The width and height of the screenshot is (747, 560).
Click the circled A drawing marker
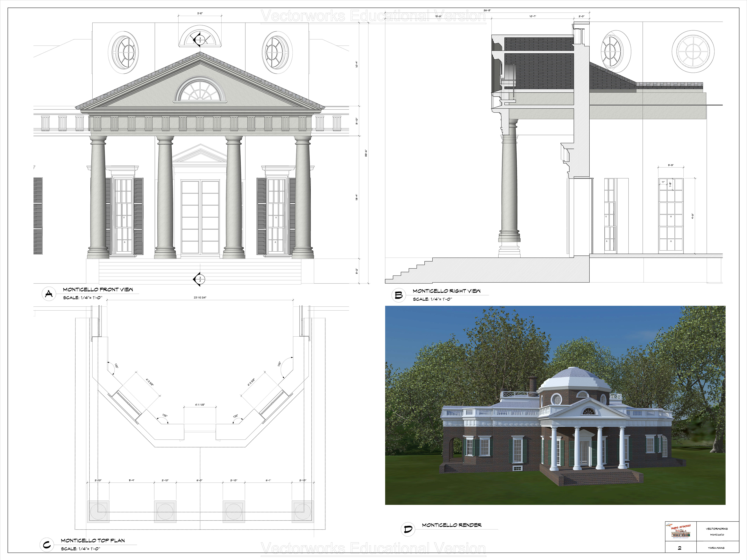[49, 294]
